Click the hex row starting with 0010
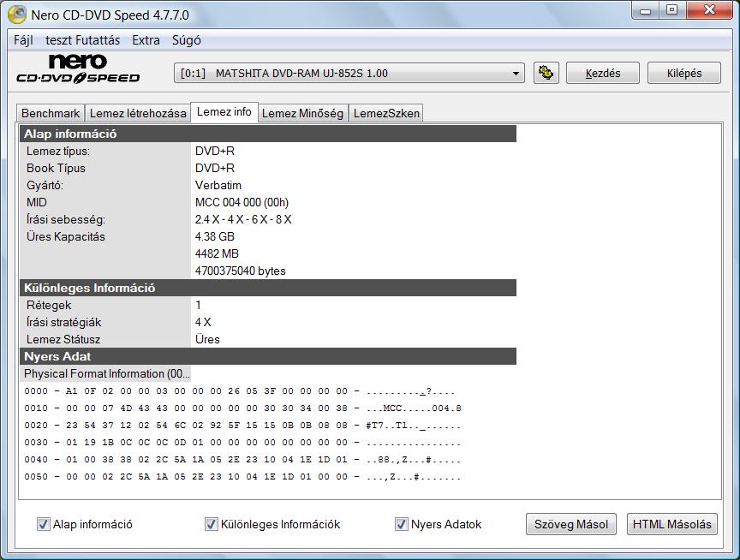Viewport: 740px width, 560px height. [242, 408]
